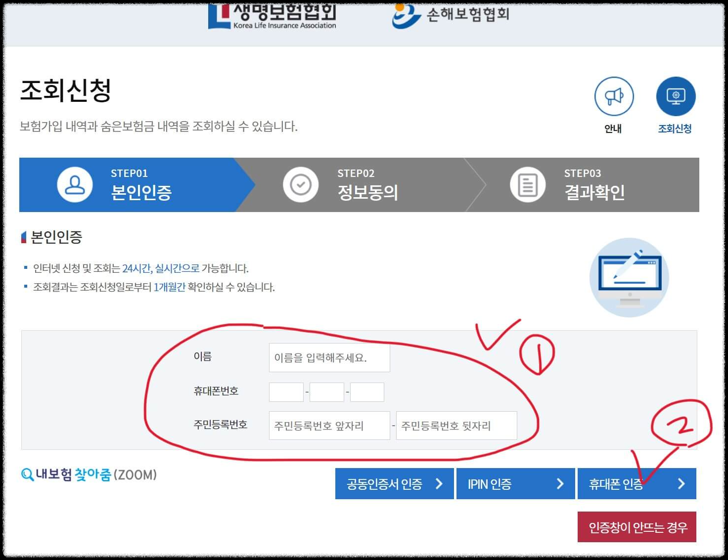Start IPIN 인증 verification
The height and width of the screenshot is (560, 728).
coord(514,483)
